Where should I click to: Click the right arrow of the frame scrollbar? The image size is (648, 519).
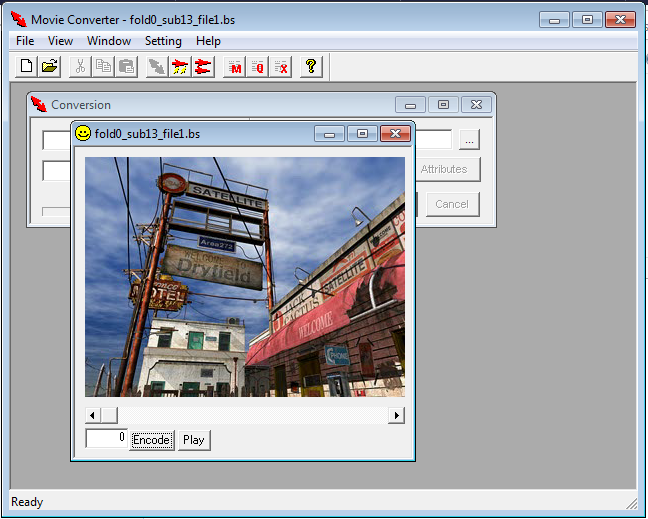click(397, 415)
